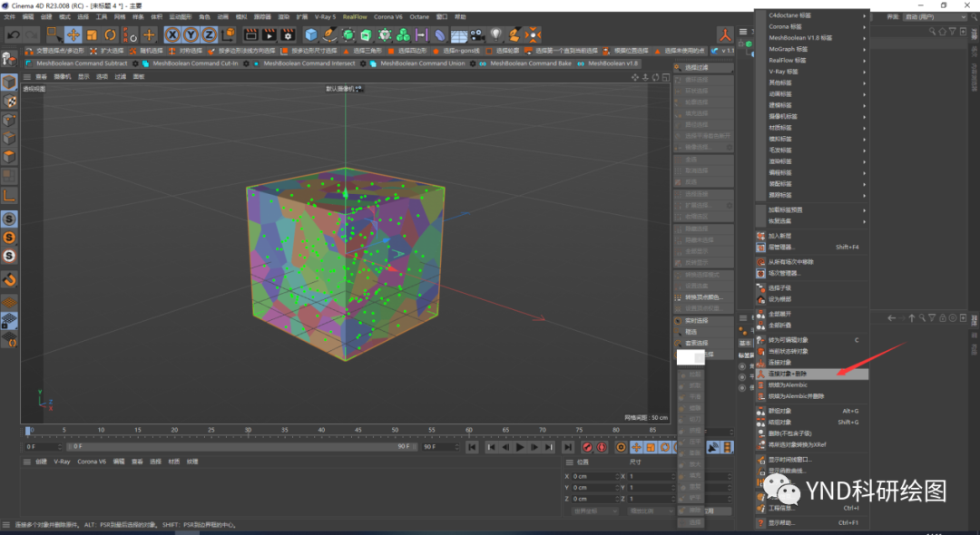Expand the MeshBoolean V1.8 标签 submenu

[x=812, y=37]
